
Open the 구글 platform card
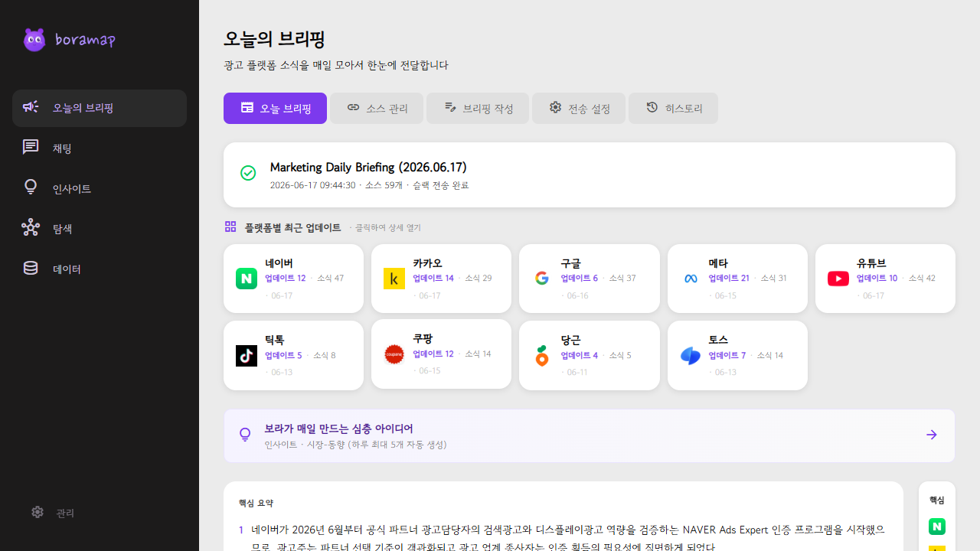590,279
